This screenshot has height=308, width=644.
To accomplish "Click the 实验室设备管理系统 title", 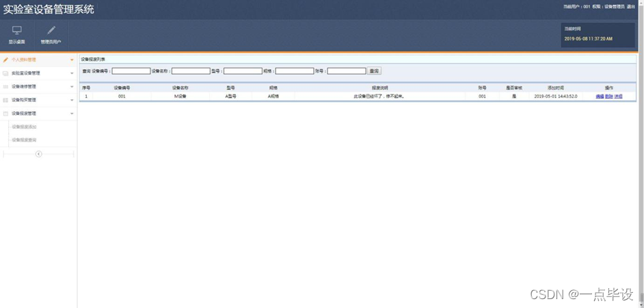I will pos(49,9).
